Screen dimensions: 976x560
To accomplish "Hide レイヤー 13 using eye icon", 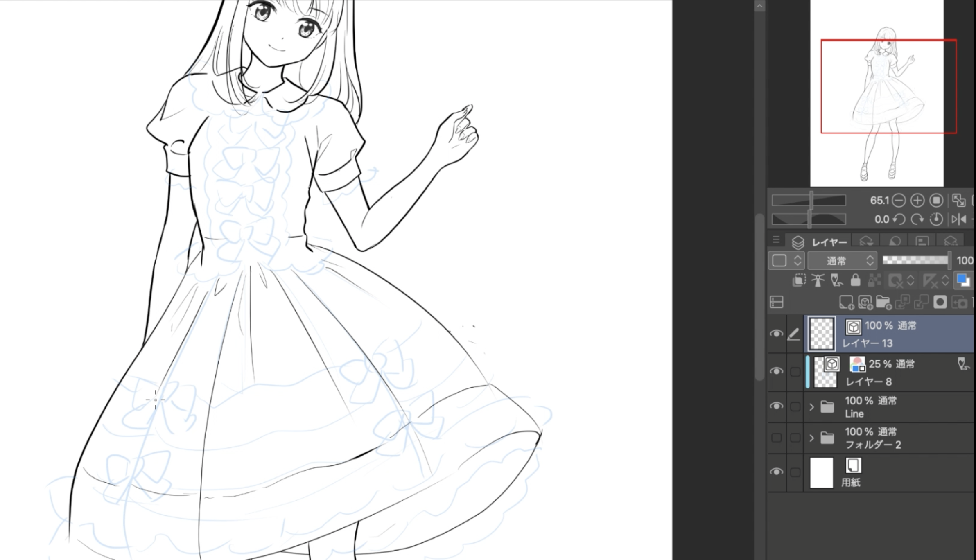I will 776,334.
